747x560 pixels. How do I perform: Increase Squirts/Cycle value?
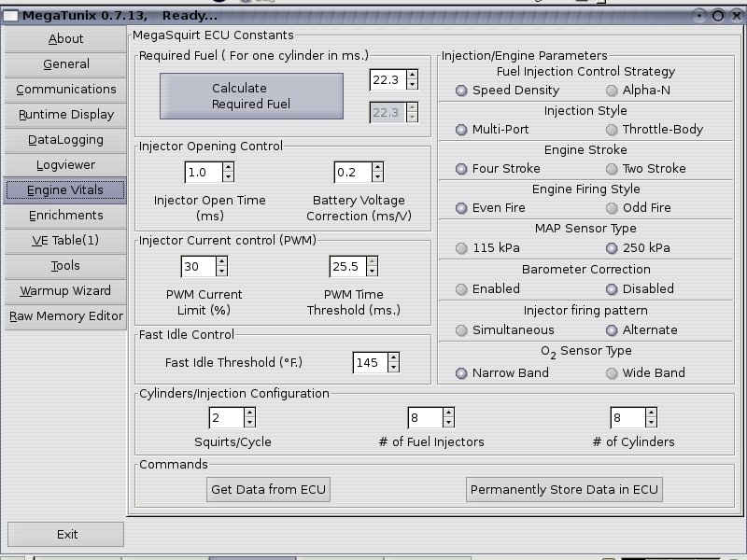click(249, 413)
